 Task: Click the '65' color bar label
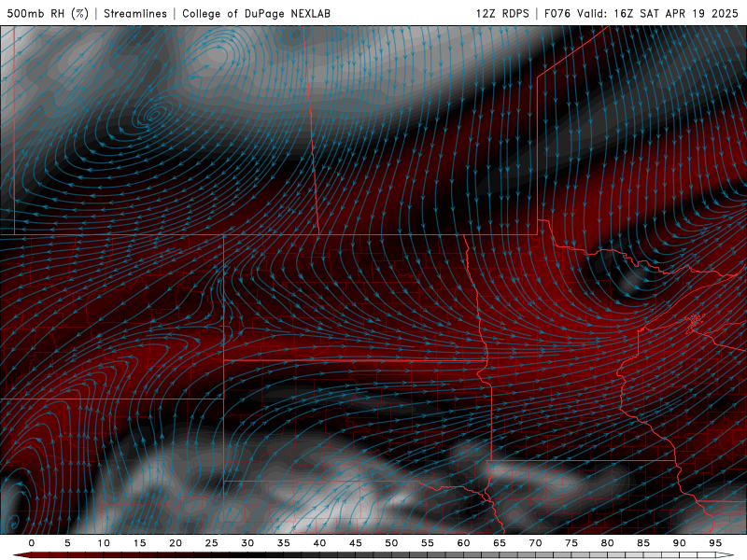tap(500, 543)
